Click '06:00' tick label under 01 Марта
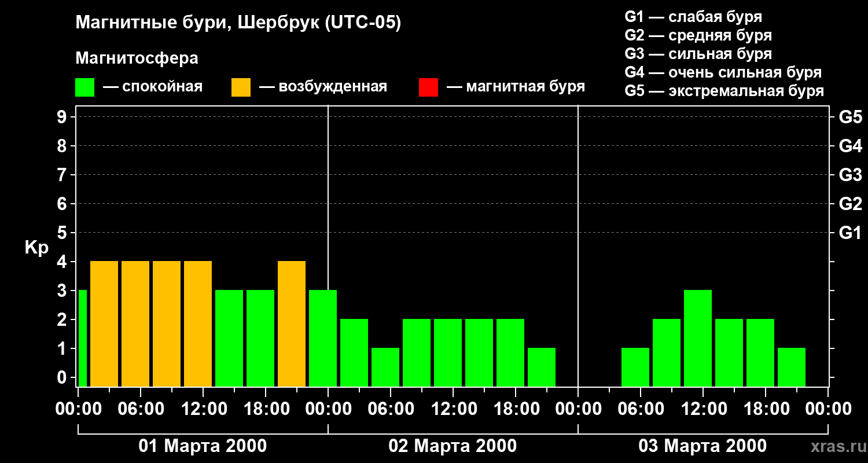The width and height of the screenshot is (868, 463). click(141, 409)
